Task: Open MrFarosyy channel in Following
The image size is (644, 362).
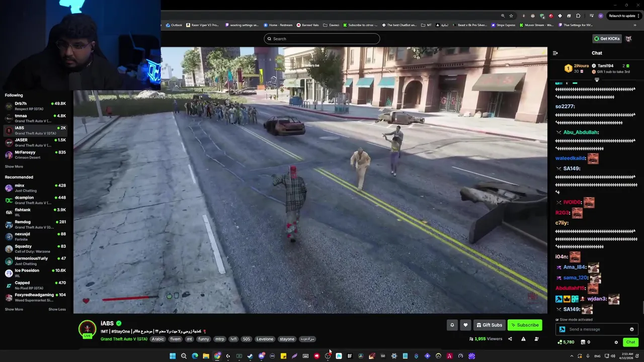Action: click(35, 155)
